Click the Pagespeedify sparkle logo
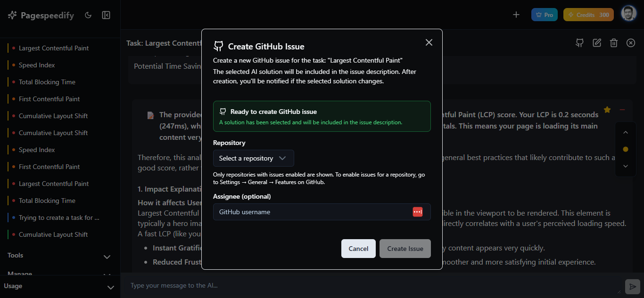Viewport: 644px width, 298px height. click(11, 15)
